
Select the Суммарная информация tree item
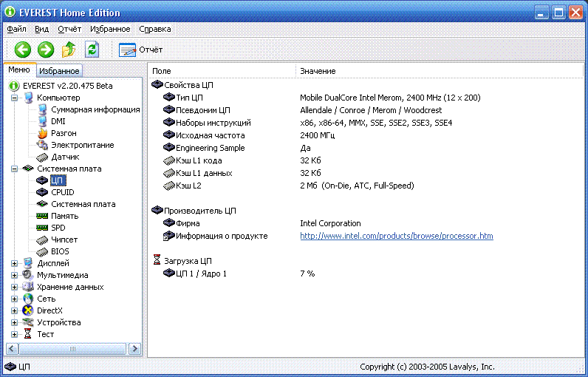tap(95, 109)
